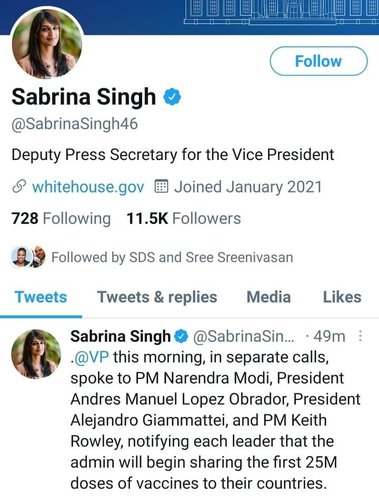Click the Follow button
Viewport: 379px width, 500px height.
point(318,61)
